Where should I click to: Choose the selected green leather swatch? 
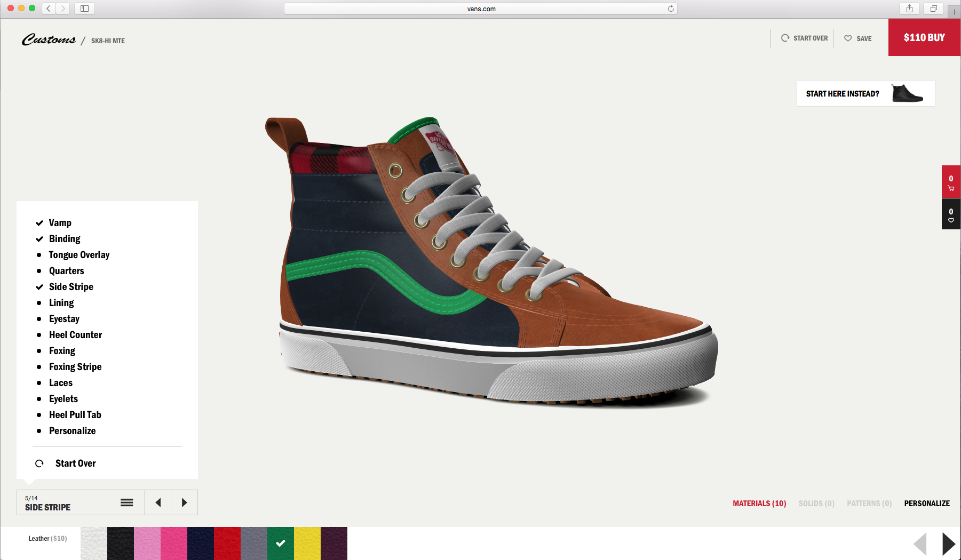(x=281, y=543)
